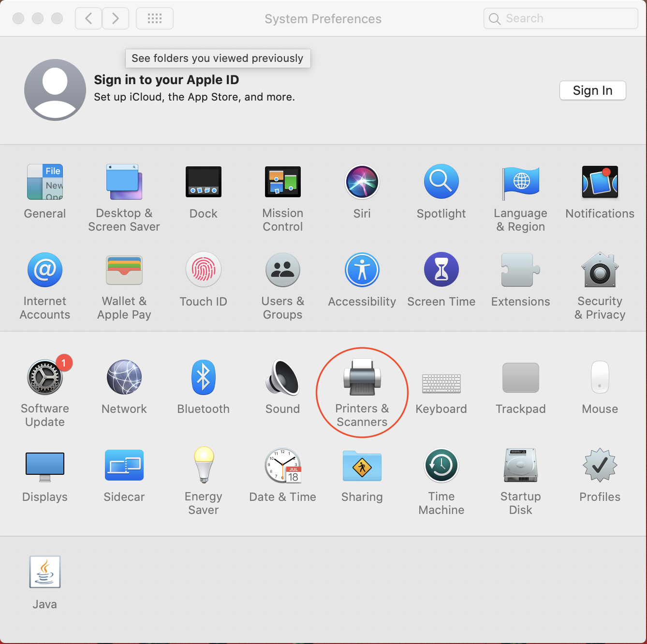Screen dimensions: 647x644
Task: Open the Java control panel
Action: pos(45,572)
